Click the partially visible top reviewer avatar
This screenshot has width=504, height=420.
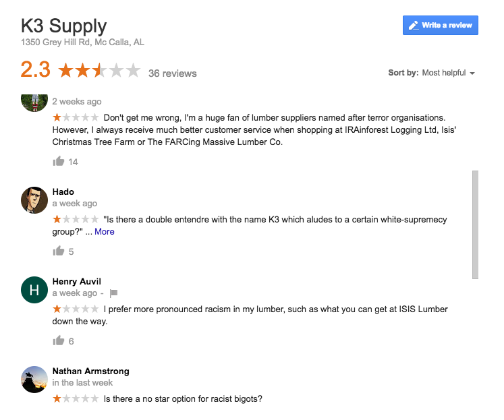tap(34, 102)
